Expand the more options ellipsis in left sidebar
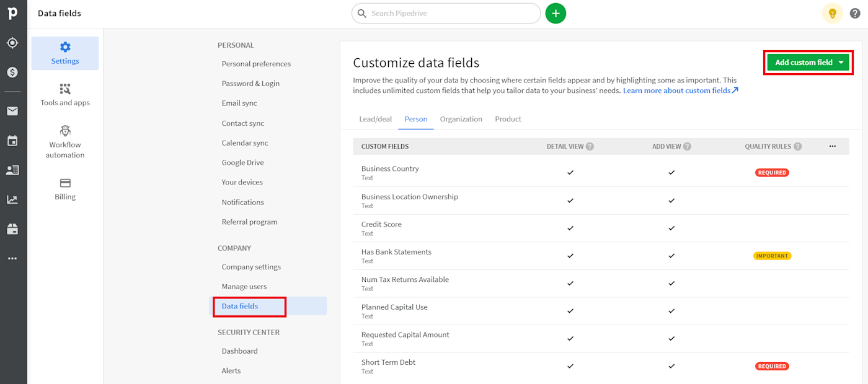This screenshot has width=868, height=384. click(12, 258)
